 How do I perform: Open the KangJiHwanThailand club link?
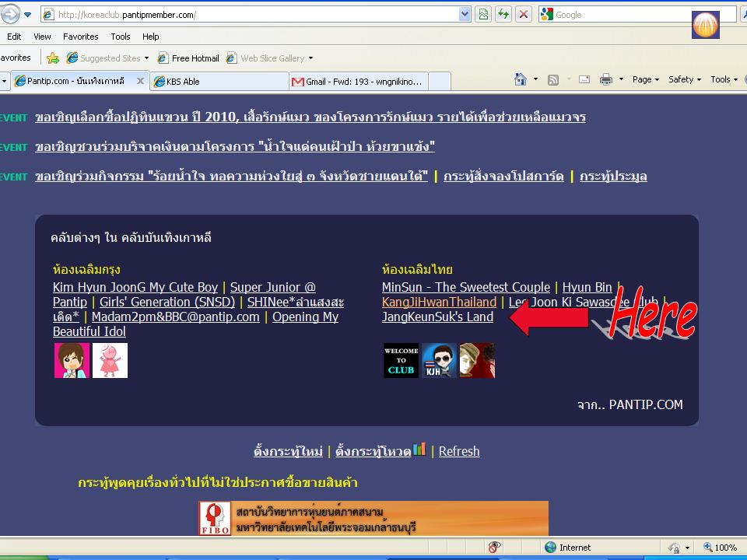tap(439, 302)
